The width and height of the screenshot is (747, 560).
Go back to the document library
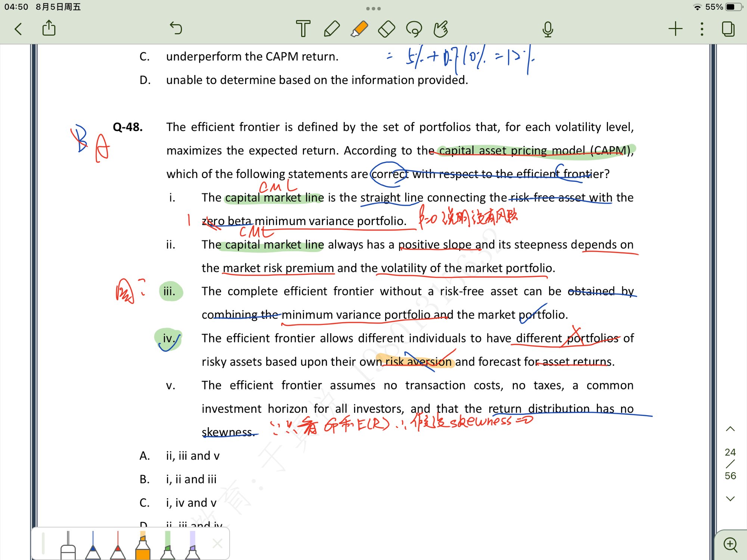pyautogui.click(x=18, y=29)
